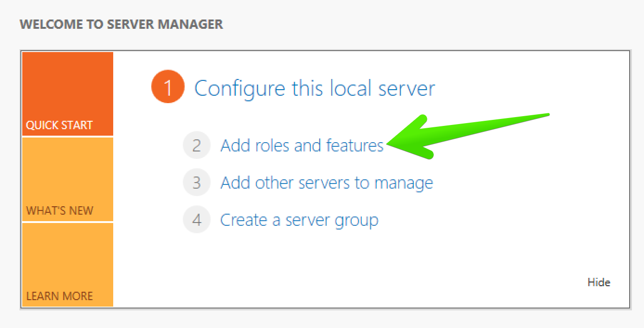Click the step 4 circle icon
This screenshot has height=328, width=644.
[197, 219]
